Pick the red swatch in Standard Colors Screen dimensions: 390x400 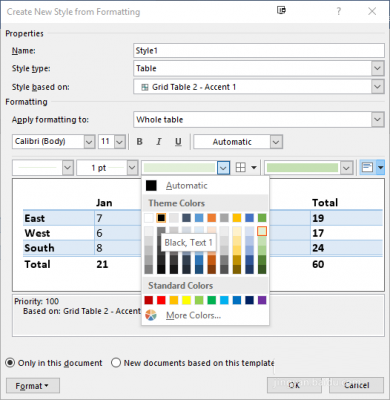pyautogui.click(x=161, y=300)
